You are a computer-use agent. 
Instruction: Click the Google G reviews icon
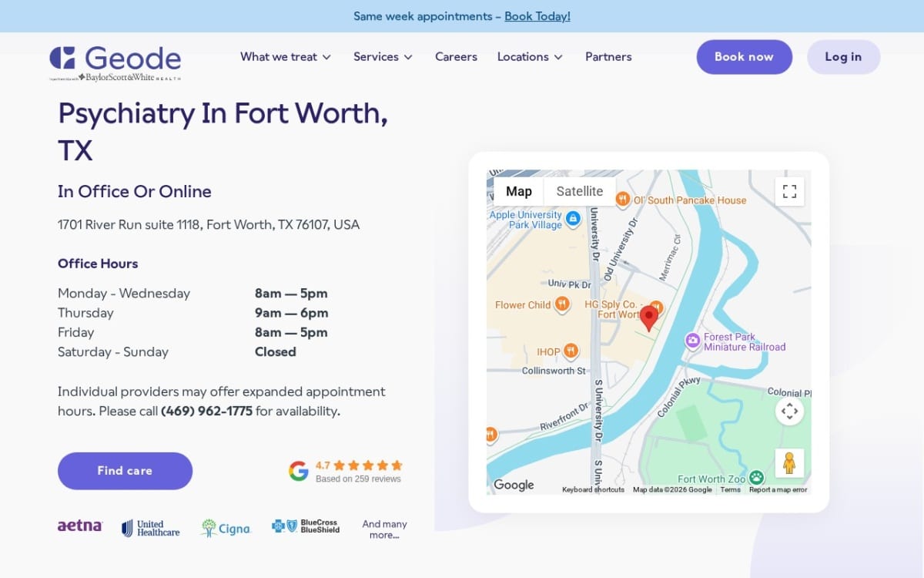[299, 471]
